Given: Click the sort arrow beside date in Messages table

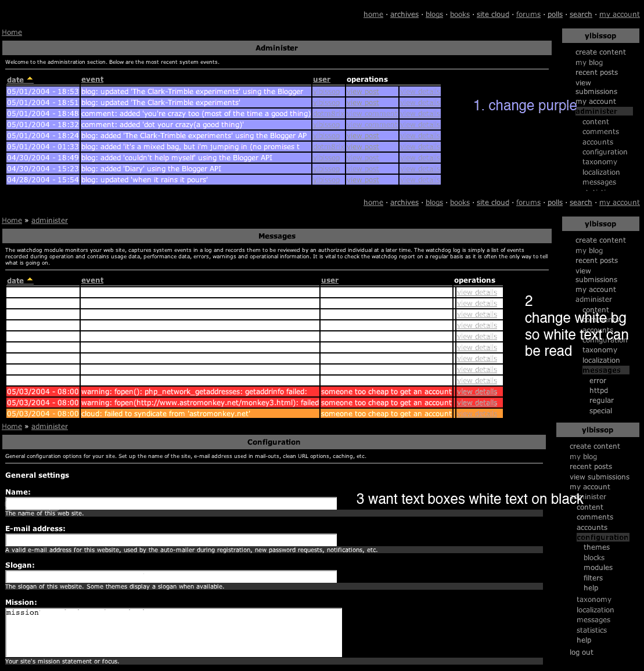Looking at the screenshot, I should [30, 279].
